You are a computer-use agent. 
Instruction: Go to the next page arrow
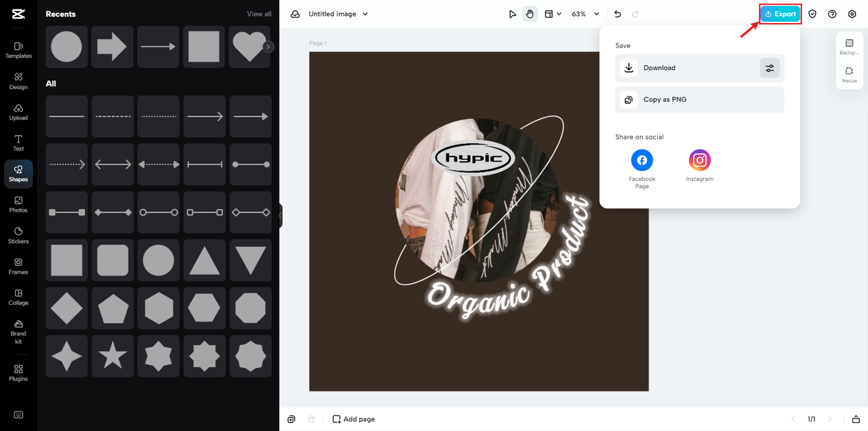click(830, 419)
